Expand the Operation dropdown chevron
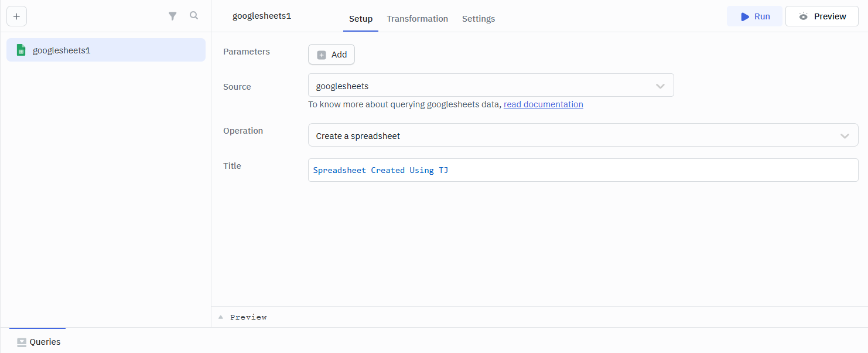Viewport: 868px width, 353px height. coord(845,136)
